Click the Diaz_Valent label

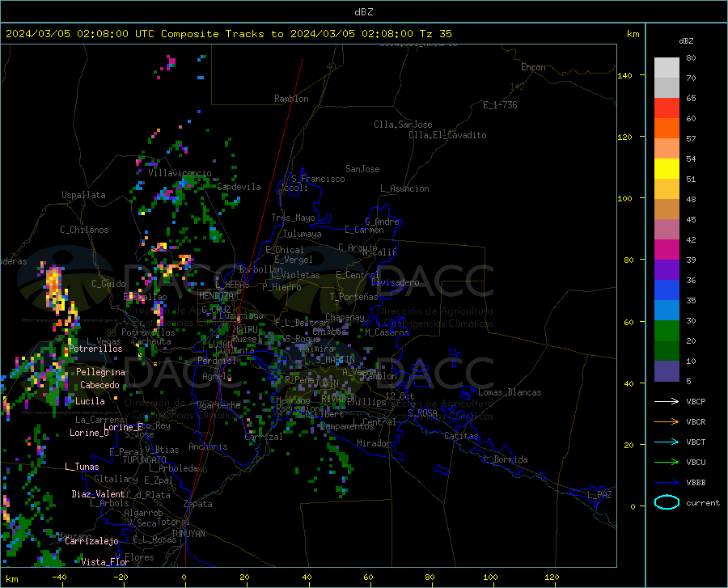(x=98, y=494)
